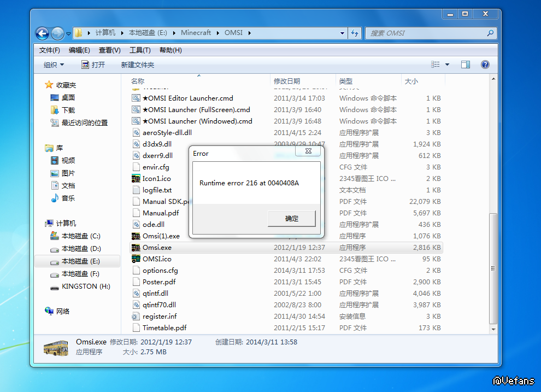Expand the 组织 dropdown

(54, 65)
